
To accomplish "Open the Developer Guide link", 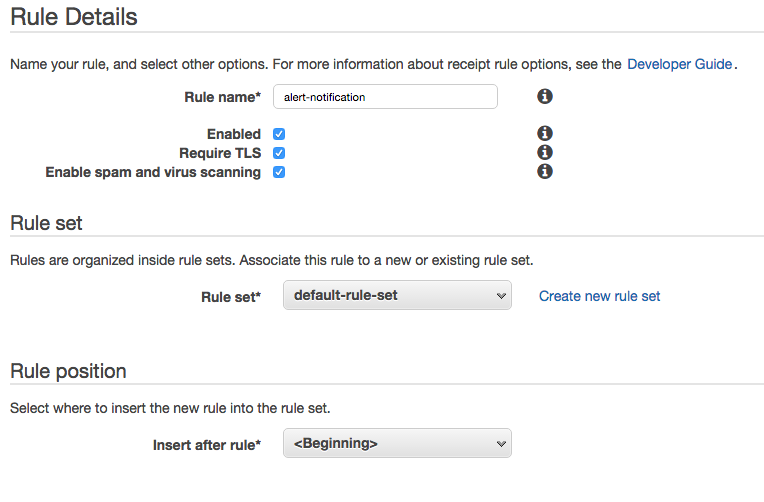I will [679, 64].
